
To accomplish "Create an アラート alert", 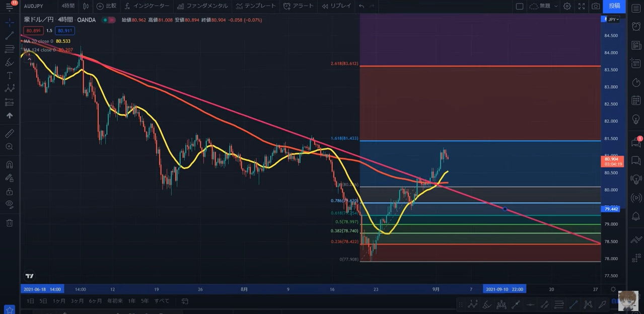I will coord(299,6).
